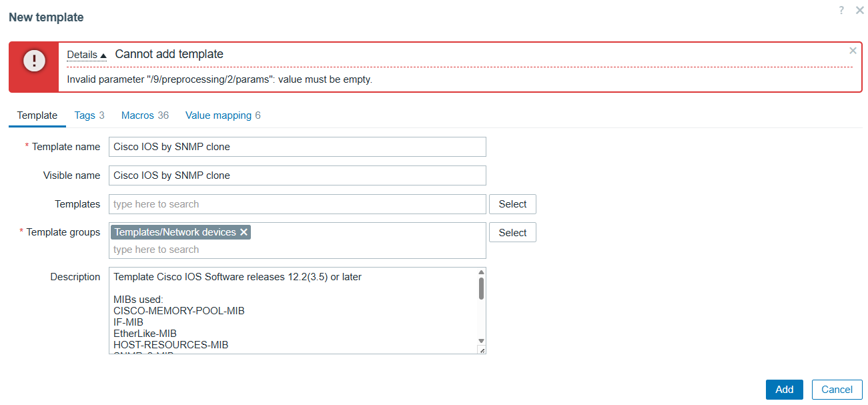Switch to the Tags tab

[x=89, y=115]
